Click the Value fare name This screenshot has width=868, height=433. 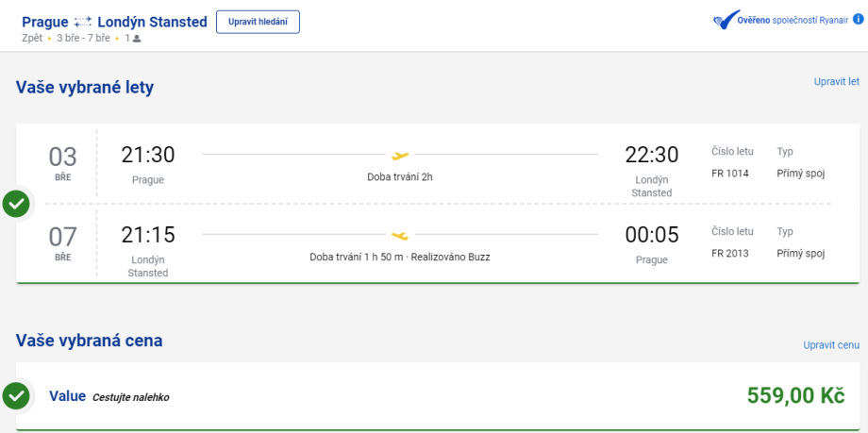67,396
